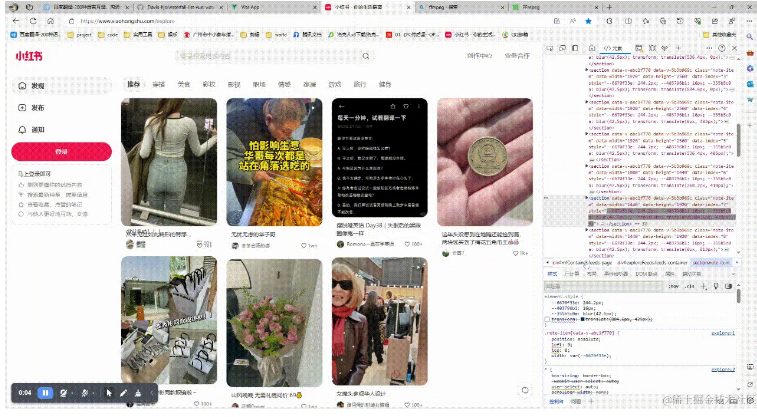Click the 业务合作 link in header
This screenshot has height=417, width=757.
coord(517,56)
